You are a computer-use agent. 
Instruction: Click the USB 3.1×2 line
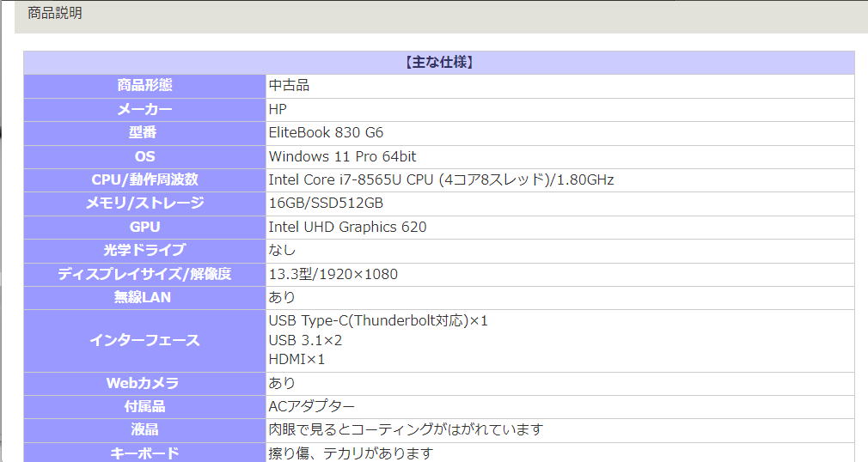305,340
